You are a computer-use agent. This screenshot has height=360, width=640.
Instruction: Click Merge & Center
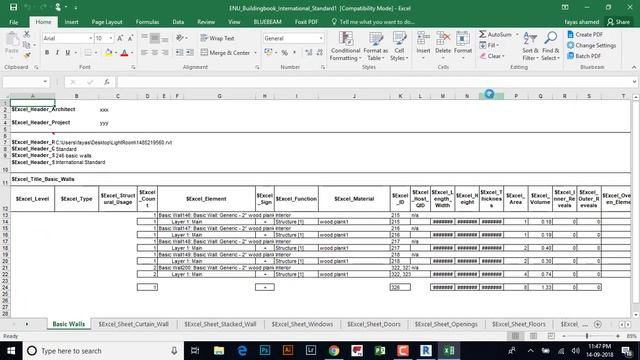(x=225, y=53)
